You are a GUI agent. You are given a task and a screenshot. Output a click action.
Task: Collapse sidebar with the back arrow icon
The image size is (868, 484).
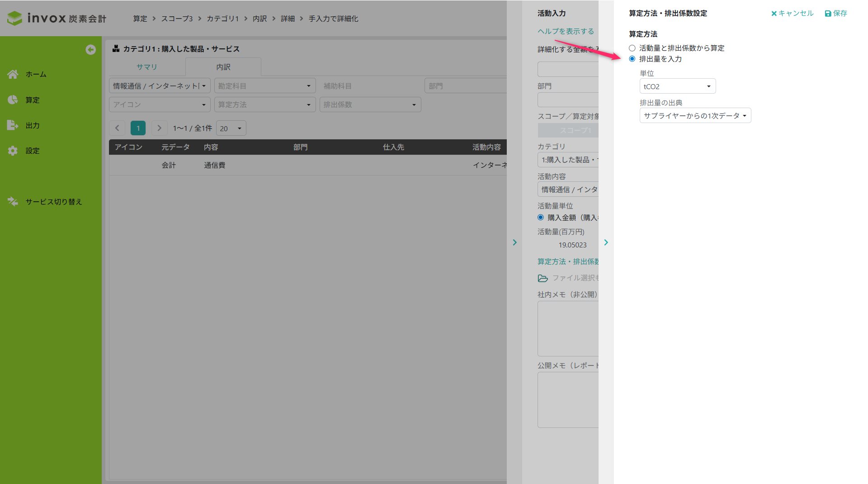(x=90, y=50)
